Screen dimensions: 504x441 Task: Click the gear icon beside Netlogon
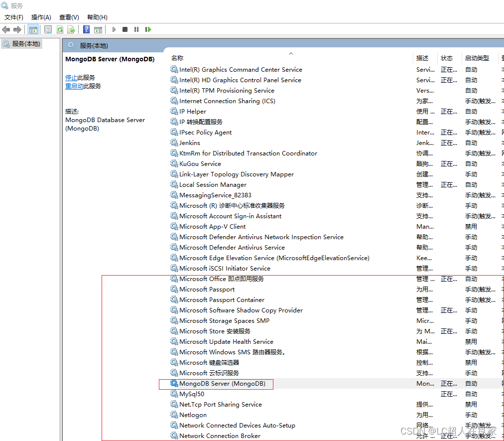coord(174,415)
